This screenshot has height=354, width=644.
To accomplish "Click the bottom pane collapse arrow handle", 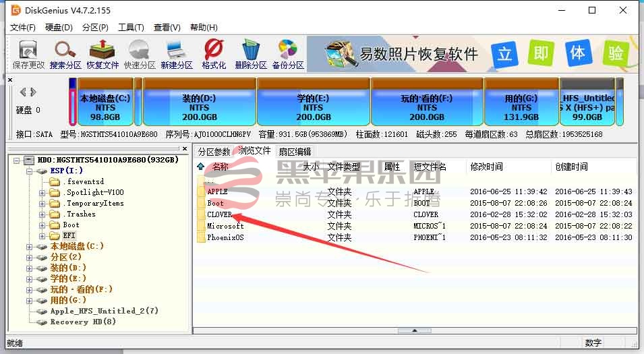I will (415, 330).
